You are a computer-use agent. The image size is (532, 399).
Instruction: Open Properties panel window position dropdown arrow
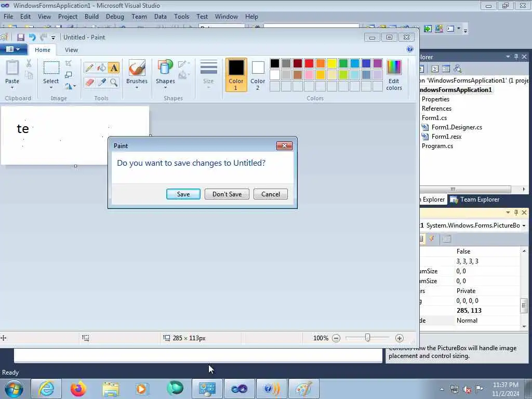(x=508, y=212)
